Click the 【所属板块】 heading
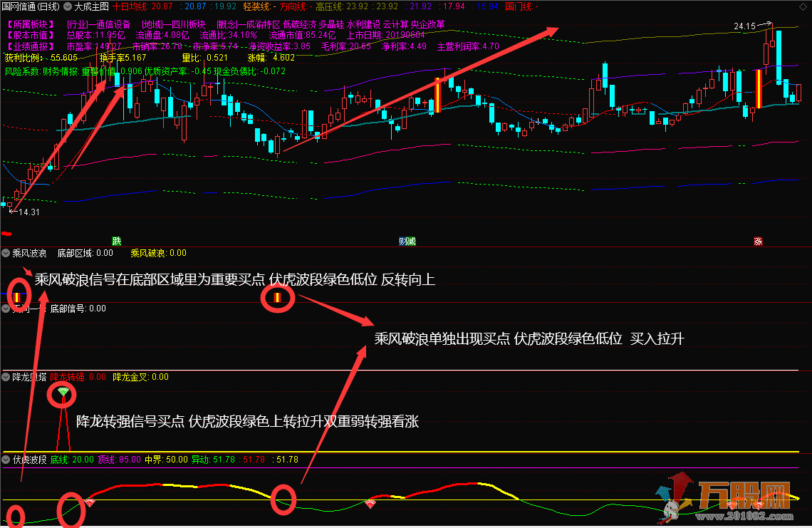Screen dimensions: 812x528 (31, 24)
